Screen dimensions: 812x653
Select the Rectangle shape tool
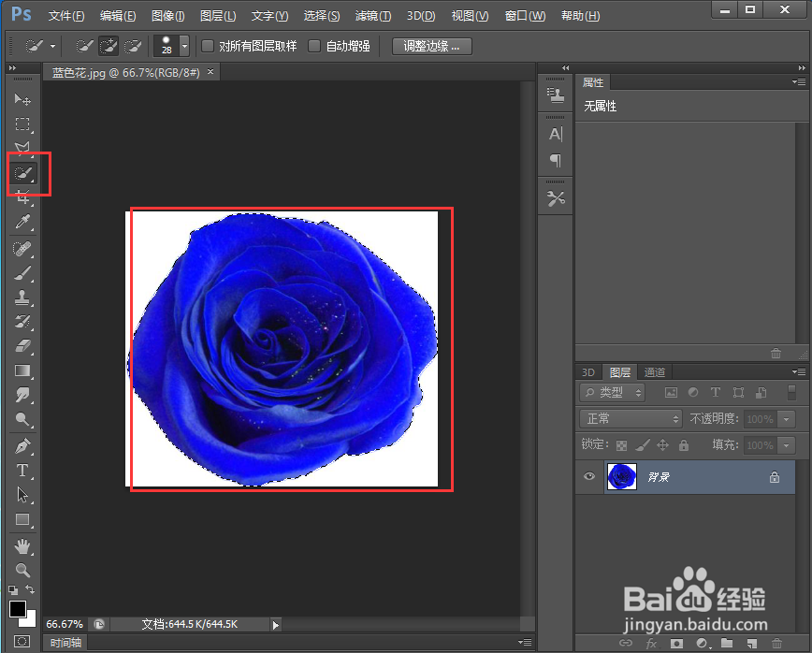(22, 519)
